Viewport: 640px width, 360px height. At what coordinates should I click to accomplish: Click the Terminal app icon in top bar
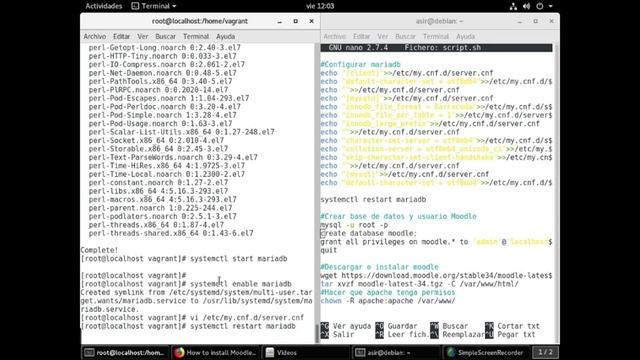135,6
